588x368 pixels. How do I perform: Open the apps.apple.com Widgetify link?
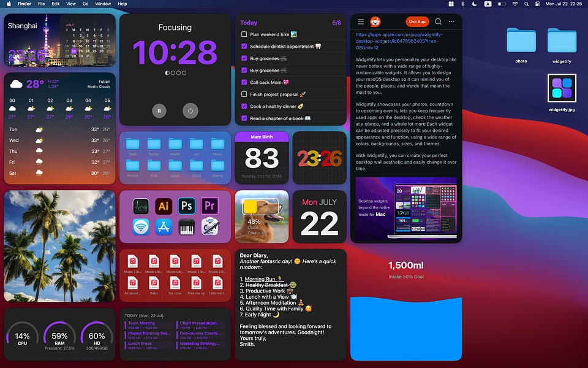tap(399, 41)
